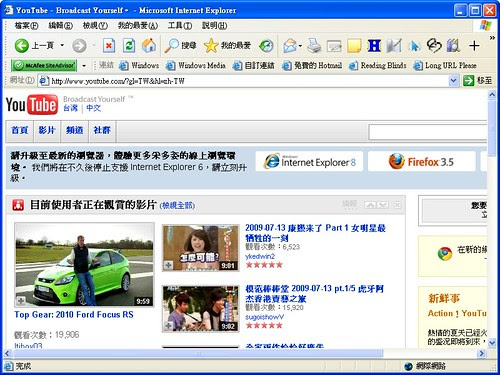
Task: Open History with the green clock icon
Action: tap(266, 46)
